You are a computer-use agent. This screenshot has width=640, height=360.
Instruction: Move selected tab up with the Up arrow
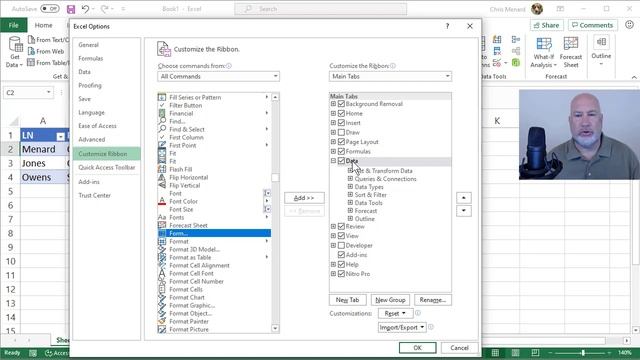[464, 198]
